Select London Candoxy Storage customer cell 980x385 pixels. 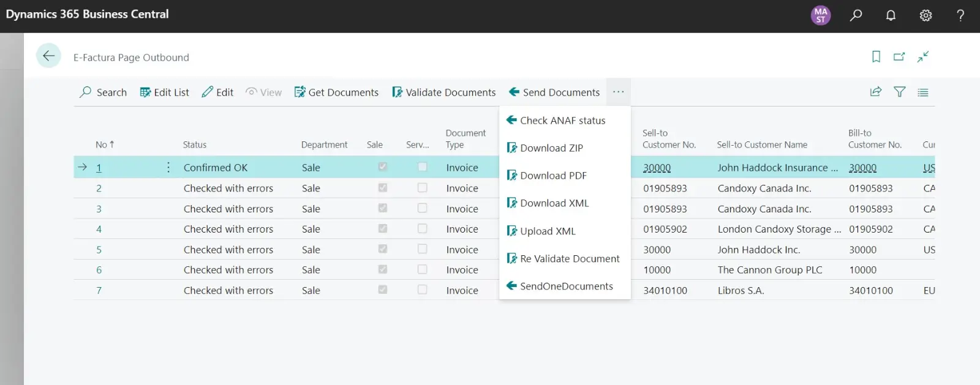779,229
